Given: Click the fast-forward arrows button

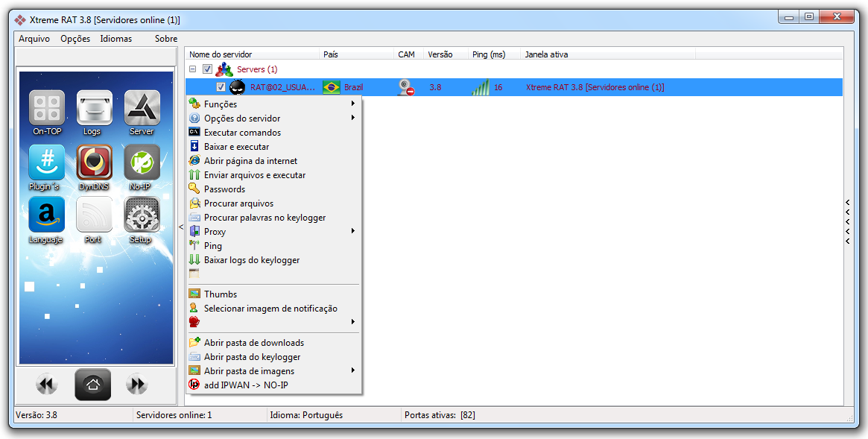Looking at the screenshot, I should click(x=136, y=384).
